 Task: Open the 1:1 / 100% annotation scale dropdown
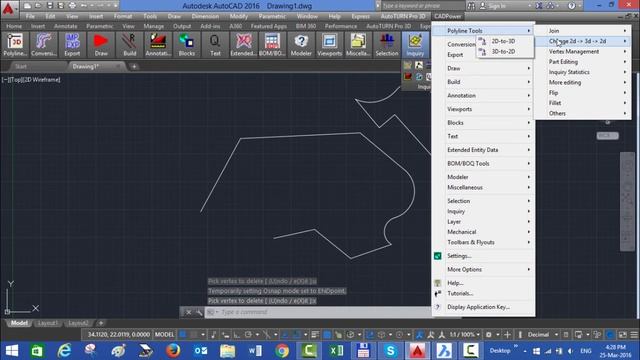click(x=464, y=335)
